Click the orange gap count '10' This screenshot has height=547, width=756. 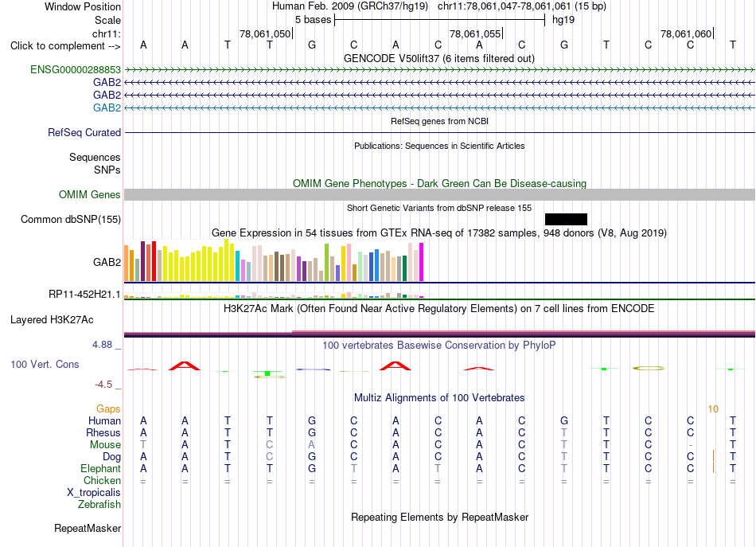tap(713, 409)
